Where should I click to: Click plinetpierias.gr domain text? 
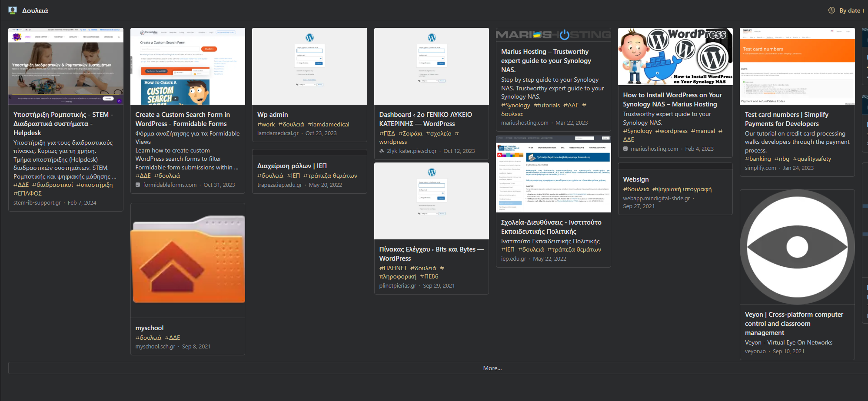[x=398, y=285]
